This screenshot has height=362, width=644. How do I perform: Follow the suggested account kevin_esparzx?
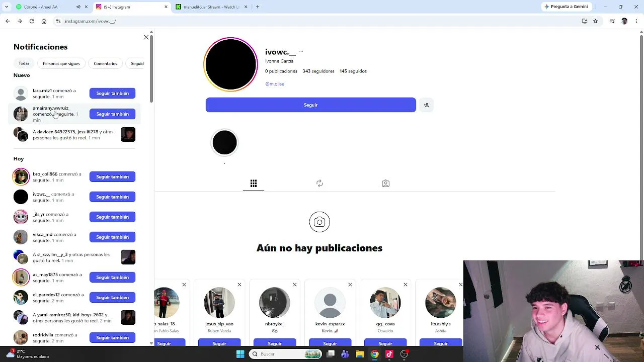click(330, 343)
